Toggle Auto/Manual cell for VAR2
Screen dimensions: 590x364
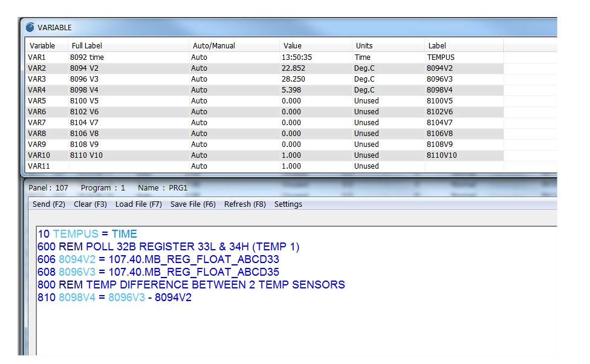pos(199,68)
